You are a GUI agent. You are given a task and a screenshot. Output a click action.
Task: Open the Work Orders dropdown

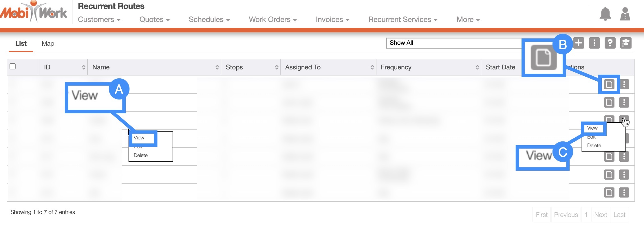click(273, 19)
